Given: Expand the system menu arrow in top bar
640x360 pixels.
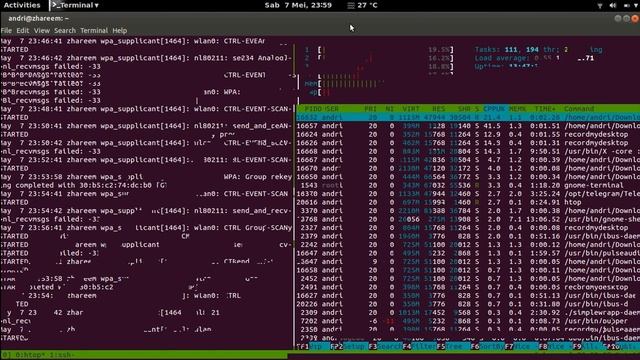Looking at the screenshot, I should coord(636,6).
